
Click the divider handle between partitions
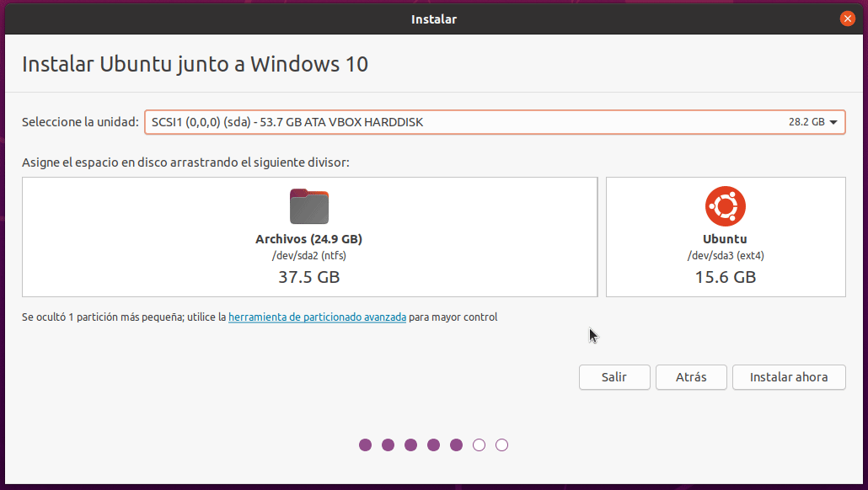pos(602,237)
